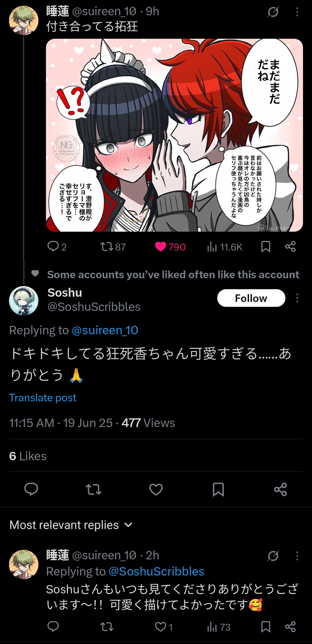Bookmark the top suireen_10 post
The height and width of the screenshot is (644, 312).
pyautogui.click(x=265, y=247)
